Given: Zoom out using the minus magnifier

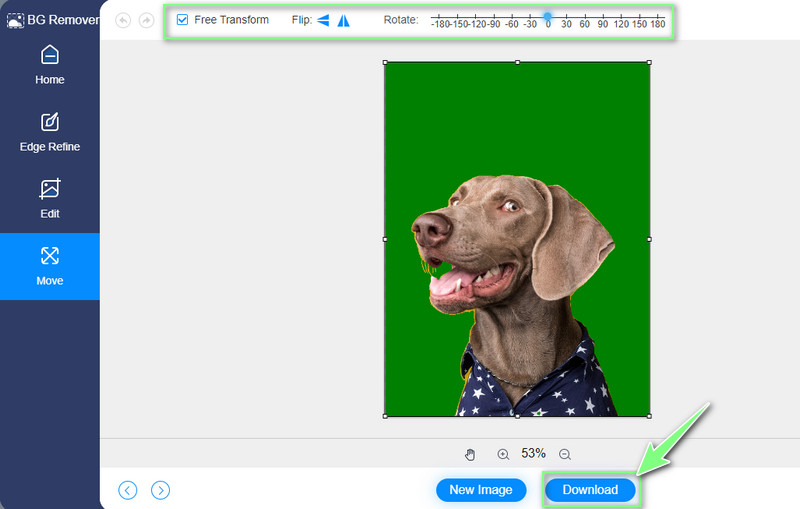Looking at the screenshot, I should [x=565, y=454].
